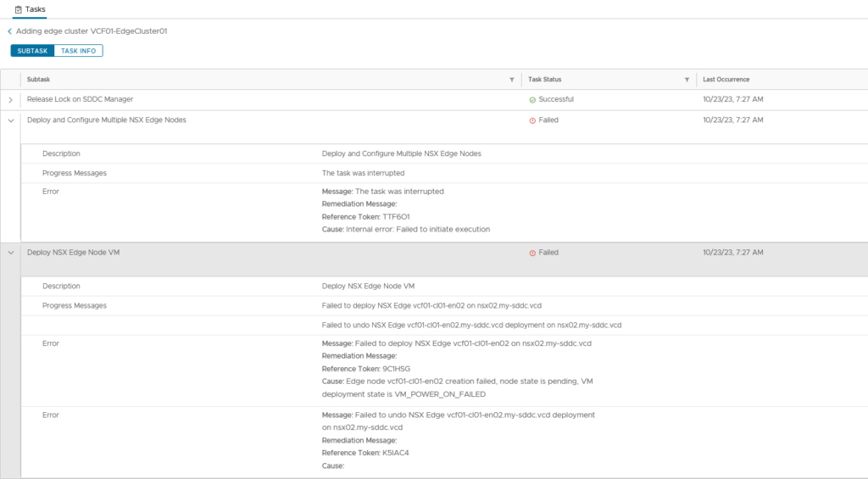Click the green Successful status icon
Screen dimensions: 868x479
(532, 100)
